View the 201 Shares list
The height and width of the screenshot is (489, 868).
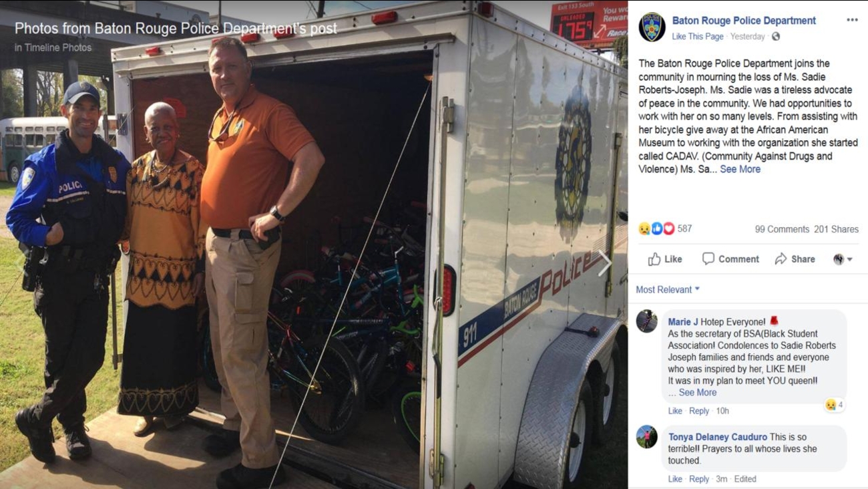pos(836,229)
